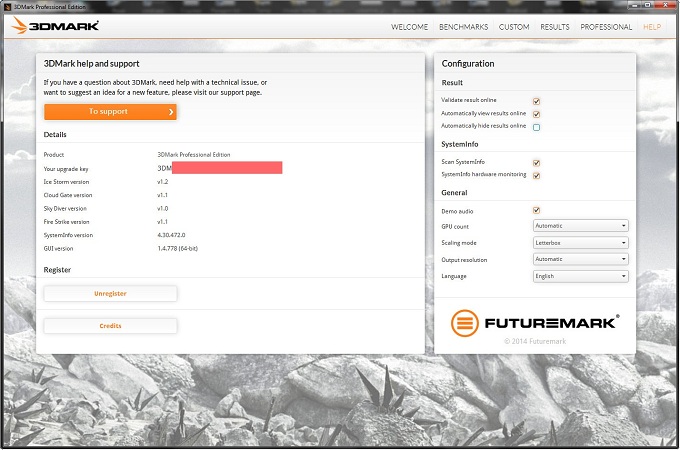The image size is (680, 450).
Task: Click the Cloud Gate version label
Action: tap(68, 195)
